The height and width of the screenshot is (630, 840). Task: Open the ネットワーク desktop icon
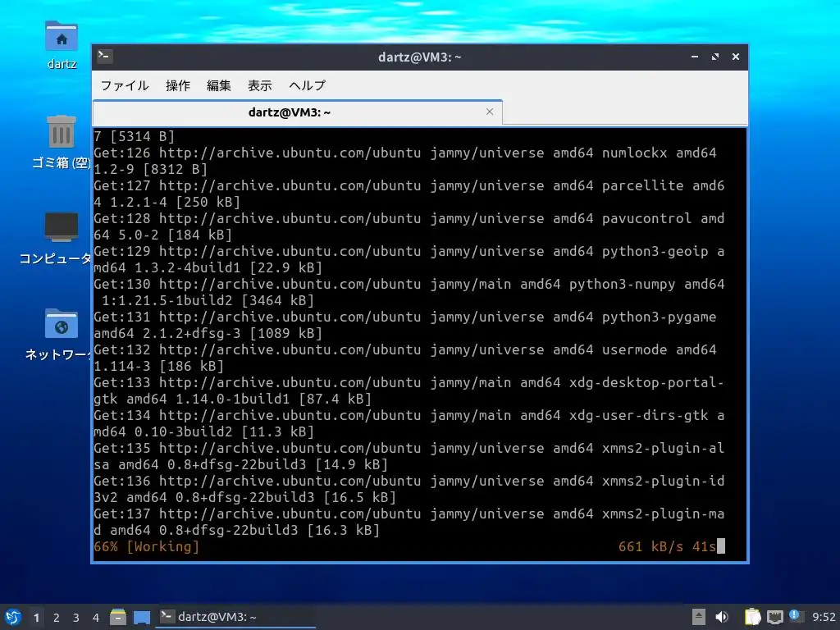point(59,335)
